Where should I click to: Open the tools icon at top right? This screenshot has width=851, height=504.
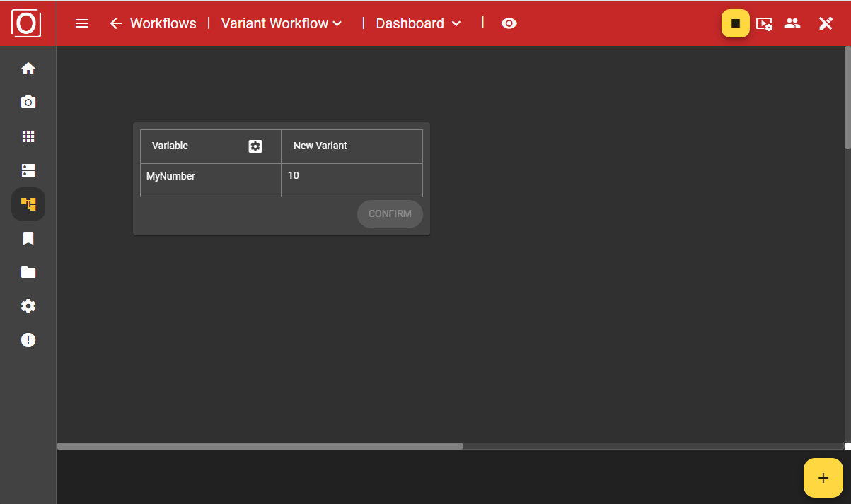point(826,23)
